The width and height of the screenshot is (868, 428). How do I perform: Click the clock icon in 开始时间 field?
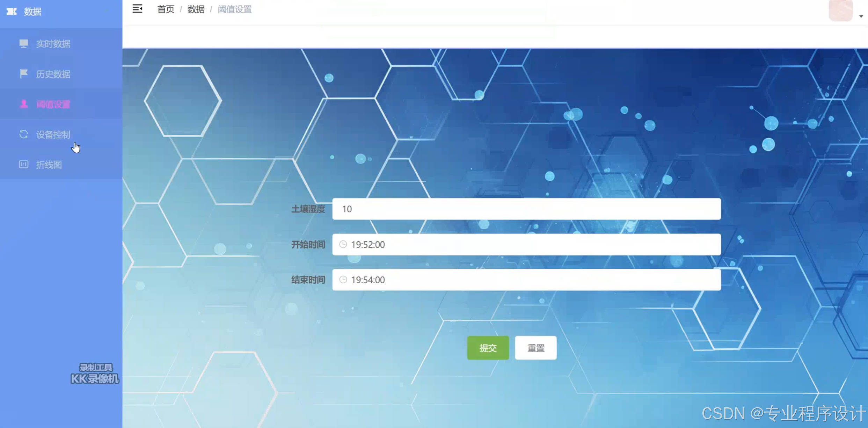343,244
